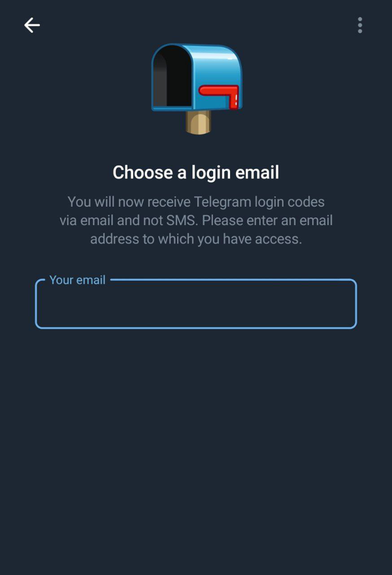This screenshot has height=575, width=392.
Task: Tap the dark mailbox opening
Action: tap(172, 77)
